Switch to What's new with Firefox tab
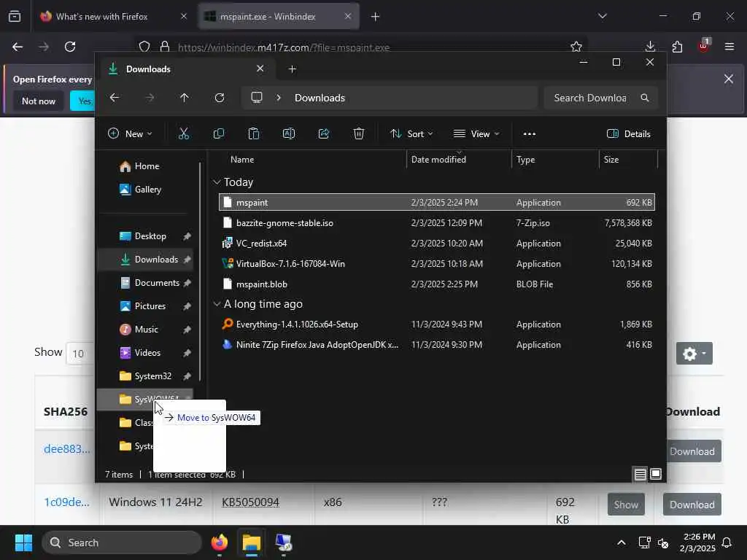This screenshot has height=560, width=747. coord(112,17)
